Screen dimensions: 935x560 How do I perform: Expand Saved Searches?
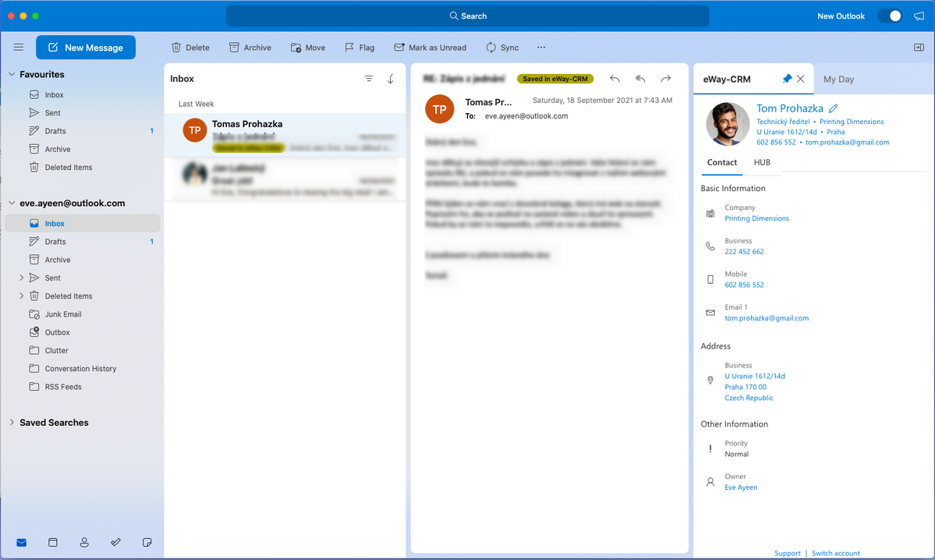pyautogui.click(x=12, y=422)
